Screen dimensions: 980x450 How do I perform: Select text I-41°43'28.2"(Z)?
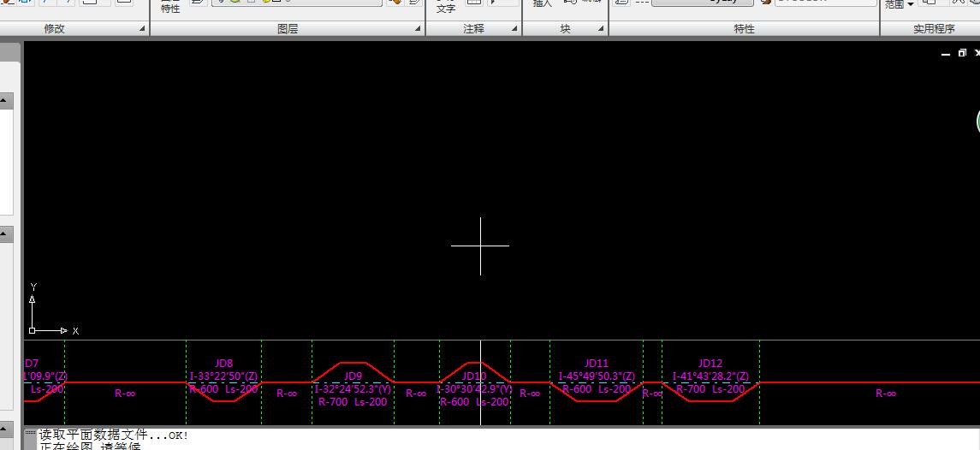point(710,376)
